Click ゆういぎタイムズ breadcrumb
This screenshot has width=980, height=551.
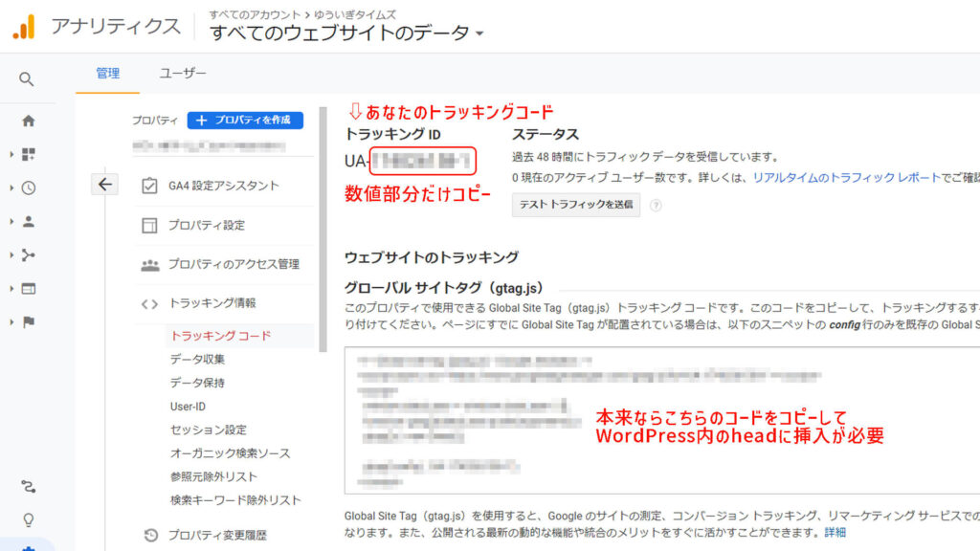355,14
